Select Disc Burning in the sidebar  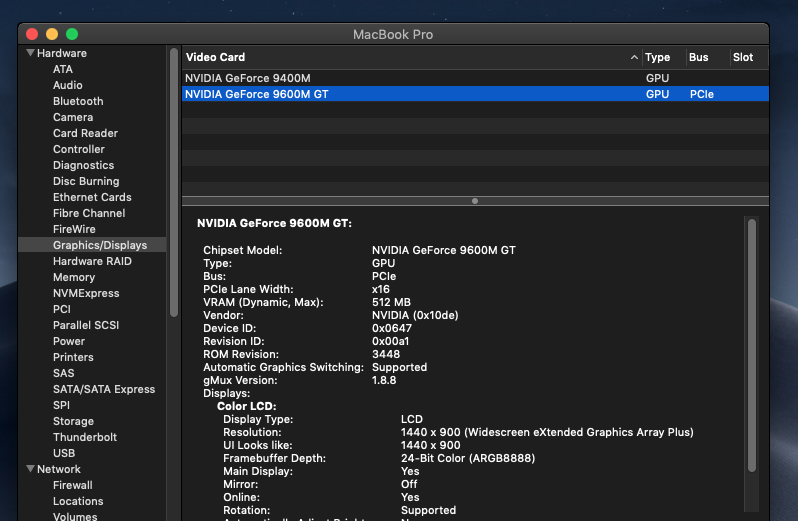click(86, 181)
